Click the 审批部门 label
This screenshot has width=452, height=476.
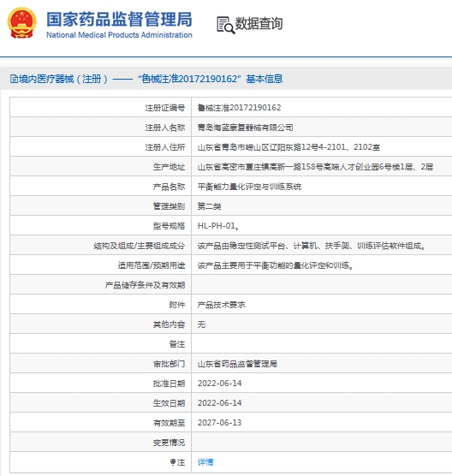coord(169,364)
